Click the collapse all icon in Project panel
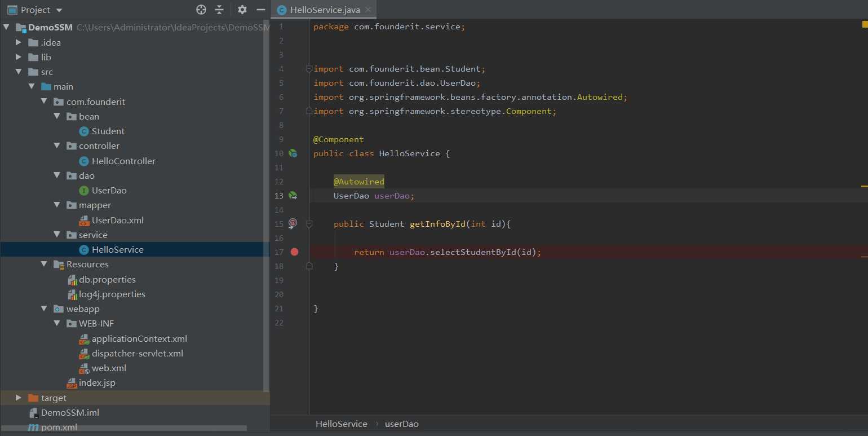The width and height of the screenshot is (868, 436). [x=219, y=10]
